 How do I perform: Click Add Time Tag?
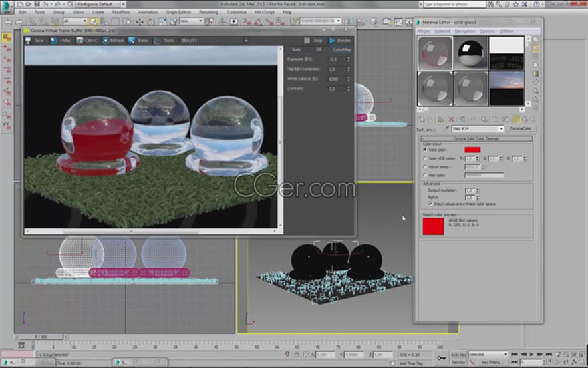pos(411,363)
